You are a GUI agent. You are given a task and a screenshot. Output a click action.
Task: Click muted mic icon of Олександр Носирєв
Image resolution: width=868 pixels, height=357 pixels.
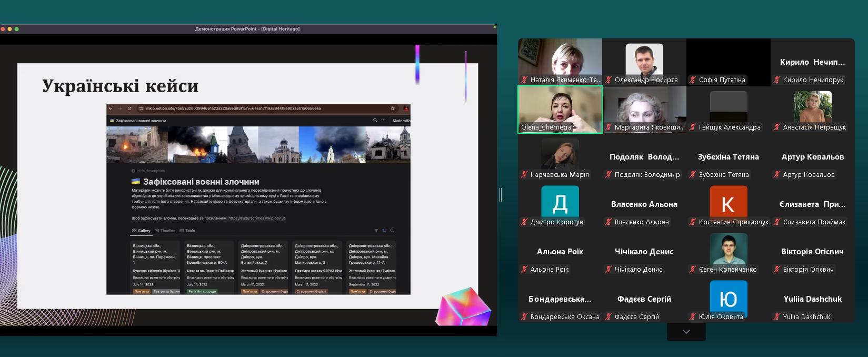point(608,80)
